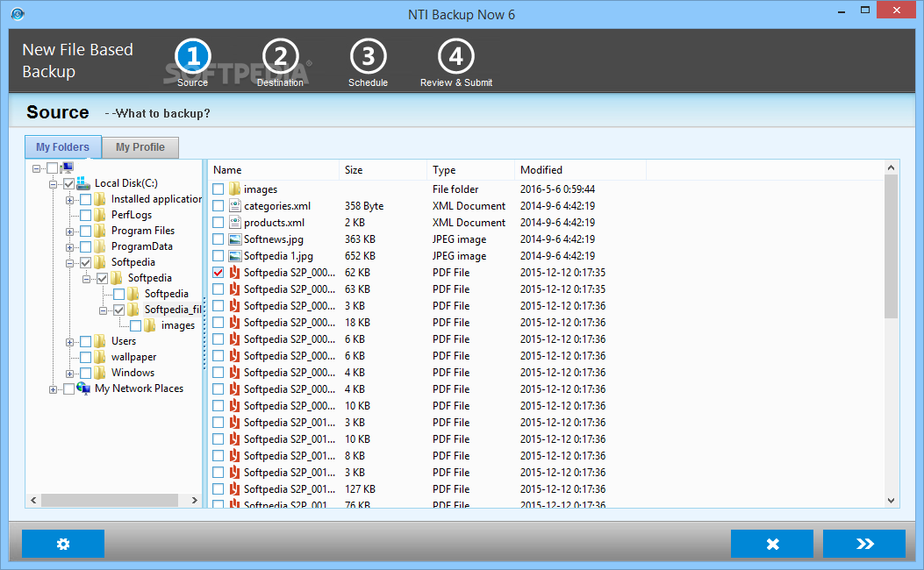Click the Windows folder icon in tree

click(x=100, y=373)
